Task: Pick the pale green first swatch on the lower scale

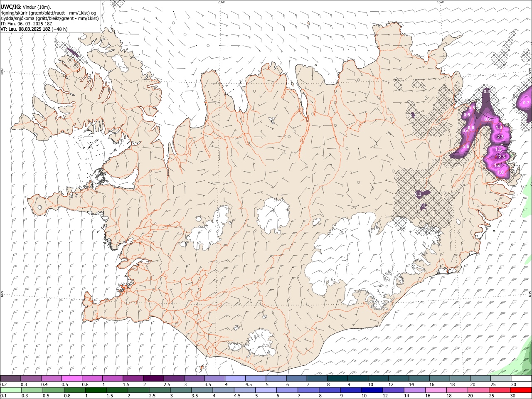Action: tap(11, 390)
